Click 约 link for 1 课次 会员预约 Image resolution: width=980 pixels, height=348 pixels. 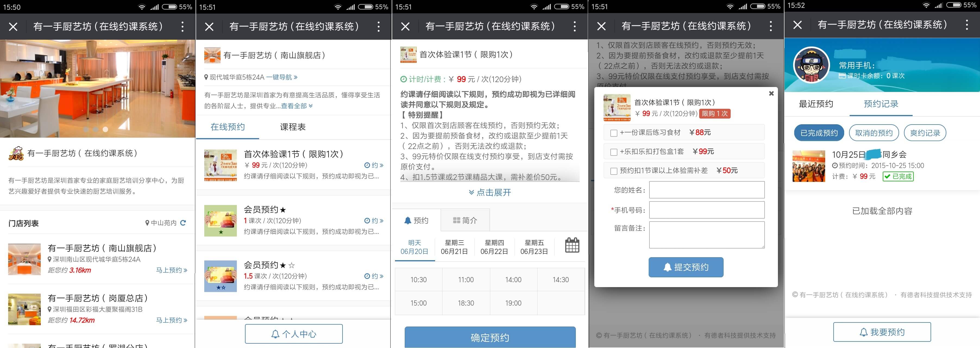373,221
